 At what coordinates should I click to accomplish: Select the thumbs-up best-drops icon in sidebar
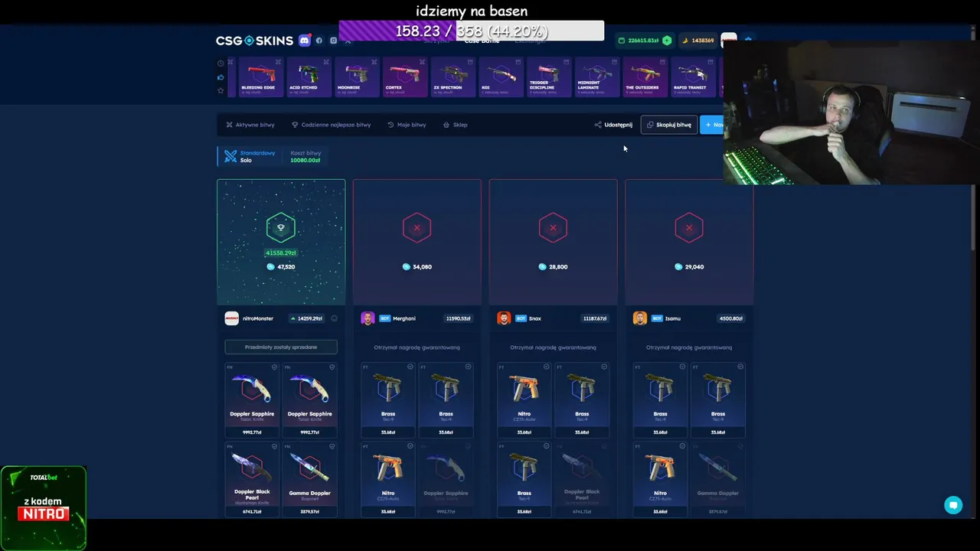pos(220,77)
